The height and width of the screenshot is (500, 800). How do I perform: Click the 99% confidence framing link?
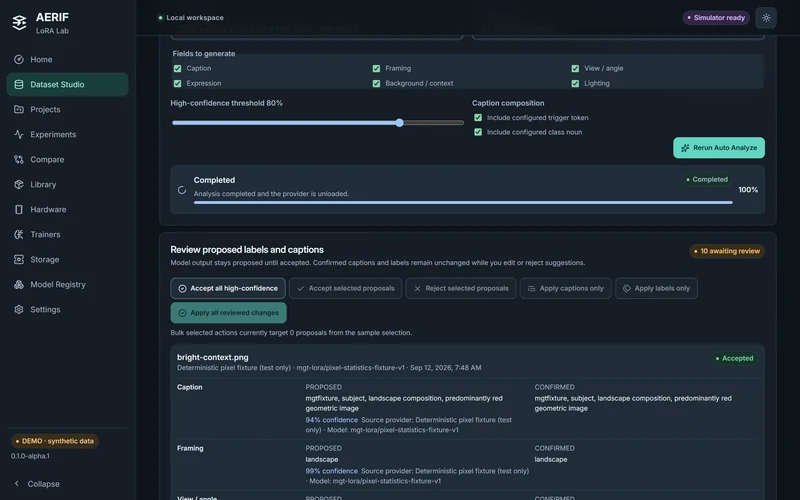[x=332, y=471]
